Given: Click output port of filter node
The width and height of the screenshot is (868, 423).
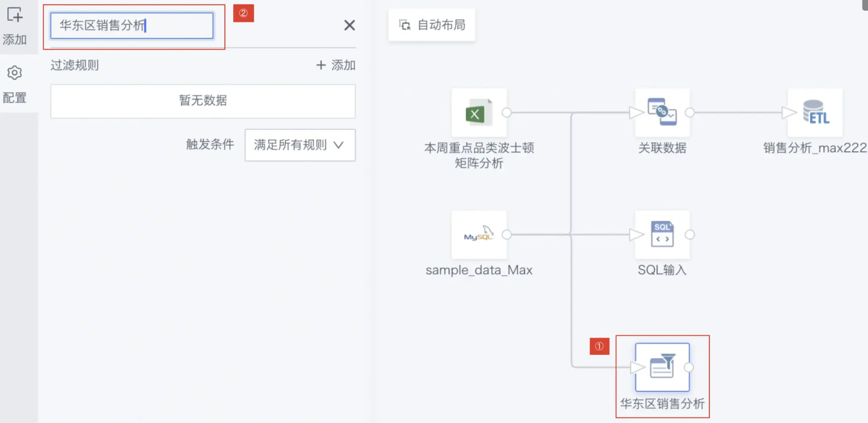Looking at the screenshot, I should pos(689,367).
